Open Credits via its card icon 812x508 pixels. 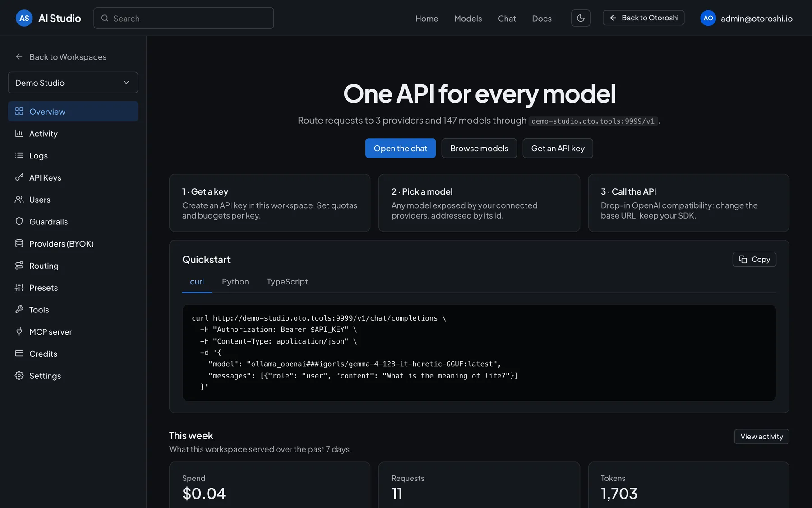pos(19,354)
